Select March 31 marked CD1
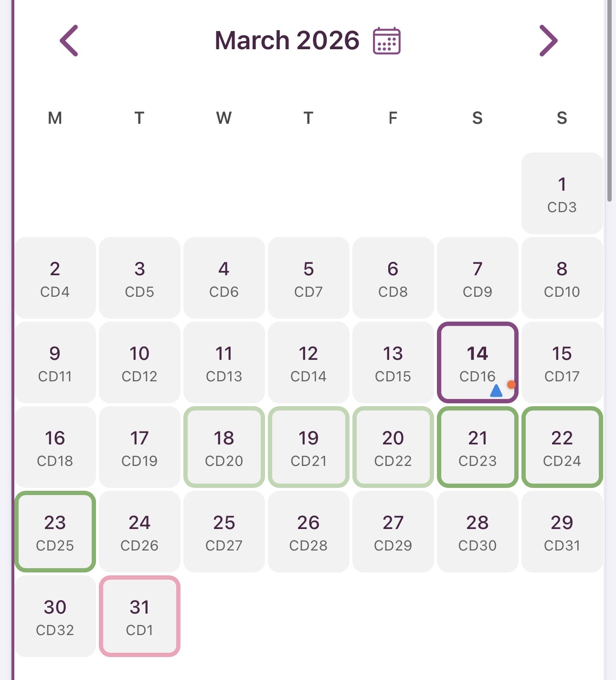Viewport: 616px width, 680px height. [139, 616]
